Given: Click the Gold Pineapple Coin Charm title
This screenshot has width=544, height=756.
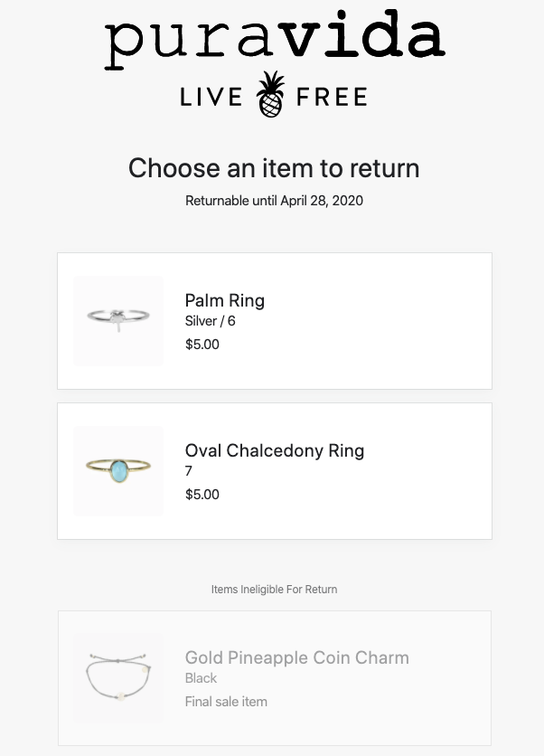Looking at the screenshot, I should (296, 657).
